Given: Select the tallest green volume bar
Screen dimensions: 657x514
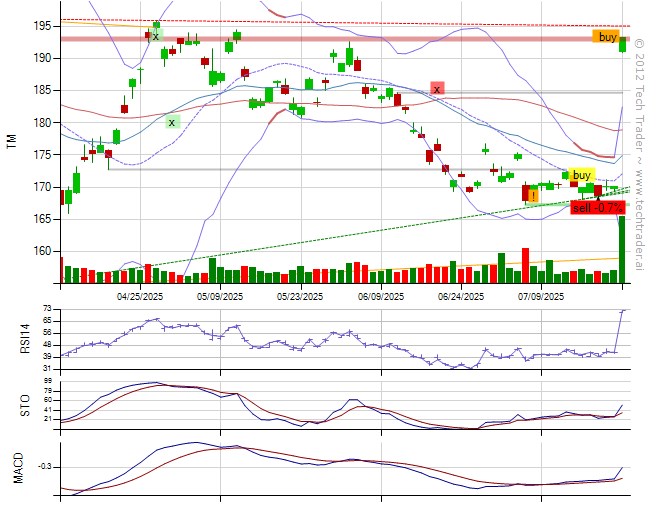Looking at the screenshot, I should [622, 249].
